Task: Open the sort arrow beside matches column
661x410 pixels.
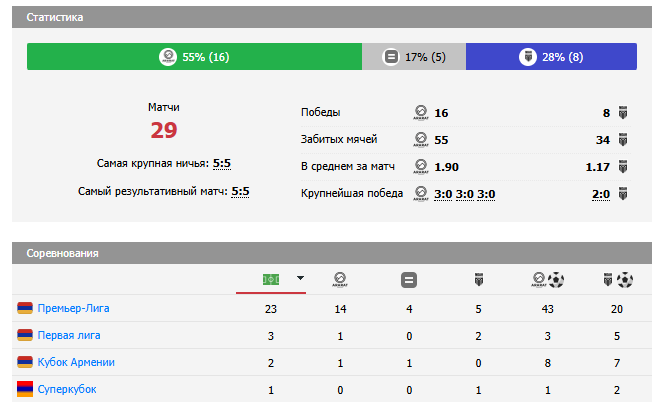Action: 299,279
